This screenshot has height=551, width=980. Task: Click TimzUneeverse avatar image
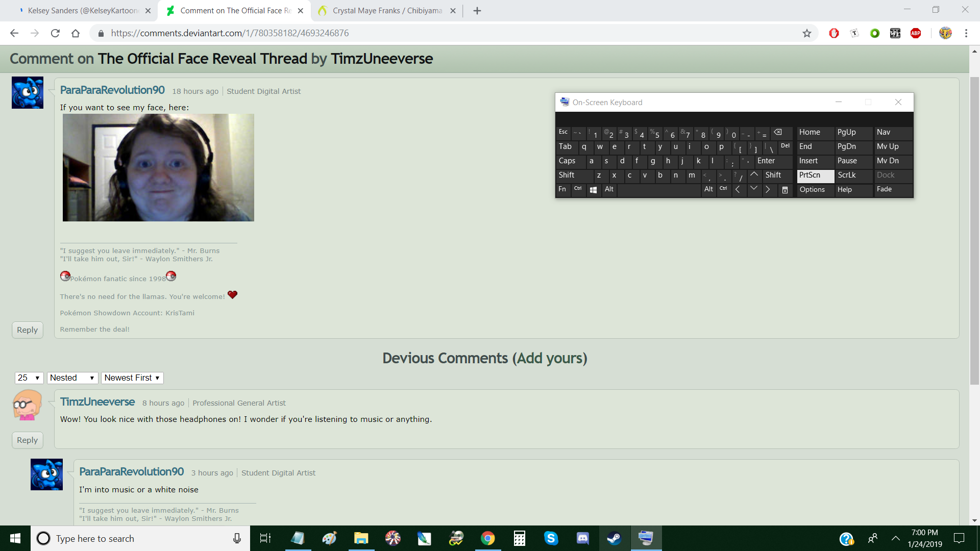(27, 405)
